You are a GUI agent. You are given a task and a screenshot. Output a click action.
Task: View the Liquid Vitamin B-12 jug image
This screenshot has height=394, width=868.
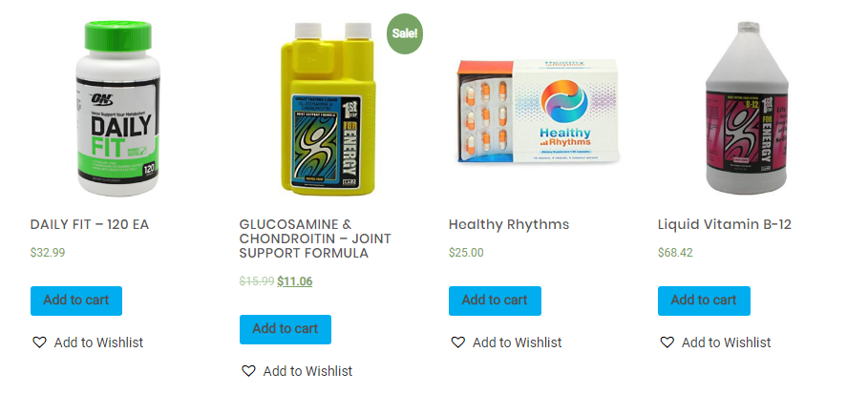[747, 108]
